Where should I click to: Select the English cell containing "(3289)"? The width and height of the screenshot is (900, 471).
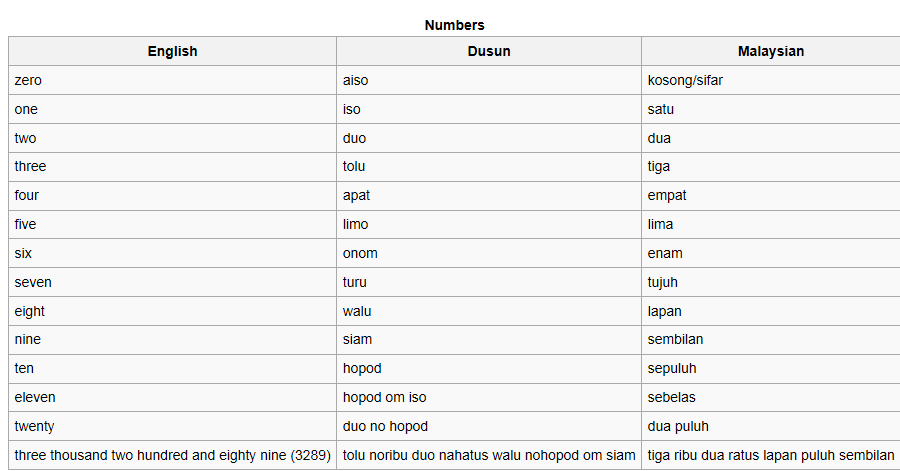pos(172,455)
